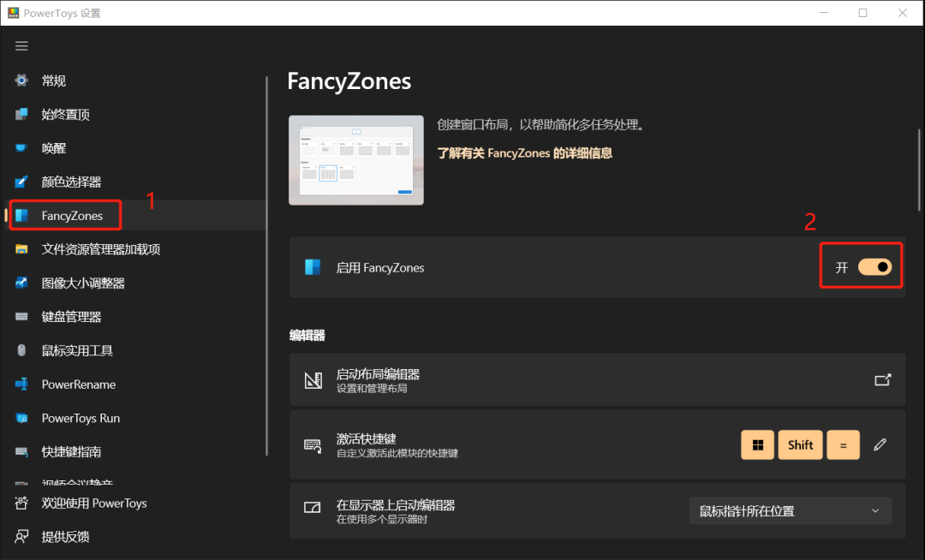
Task: Click the icon beside 启用 FancyZones
Action: tap(313, 268)
